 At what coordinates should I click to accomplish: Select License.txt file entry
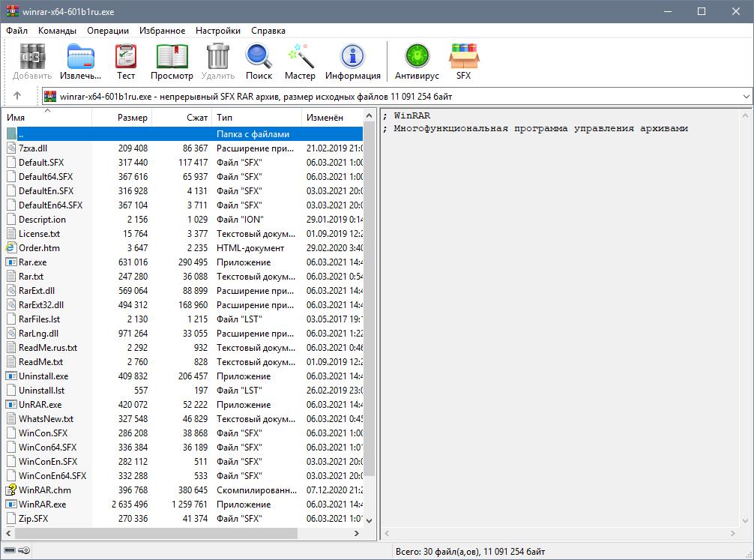click(x=39, y=234)
